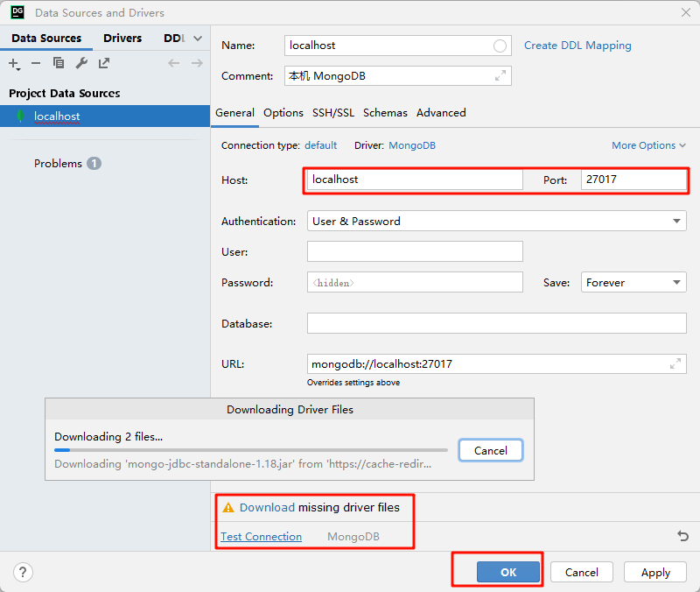The width and height of the screenshot is (700, 592).
Task: Open driver settings wrench icon
Action: [81, 63]
